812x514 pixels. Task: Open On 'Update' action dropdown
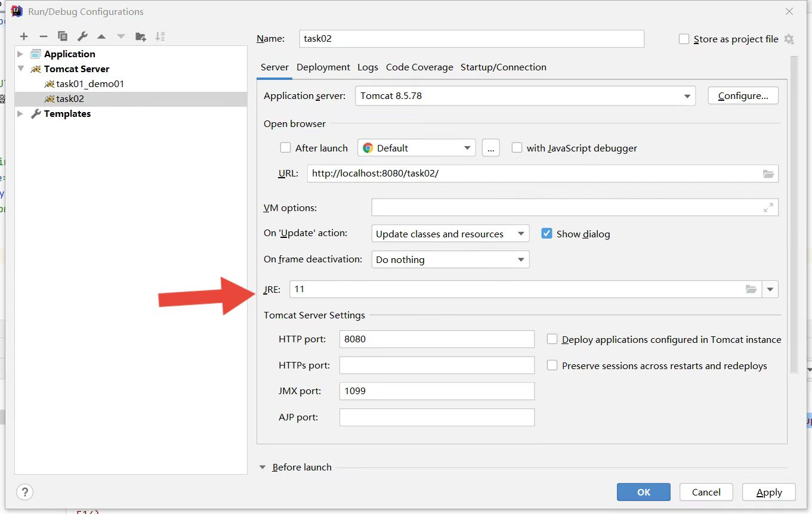coord(450,234)
